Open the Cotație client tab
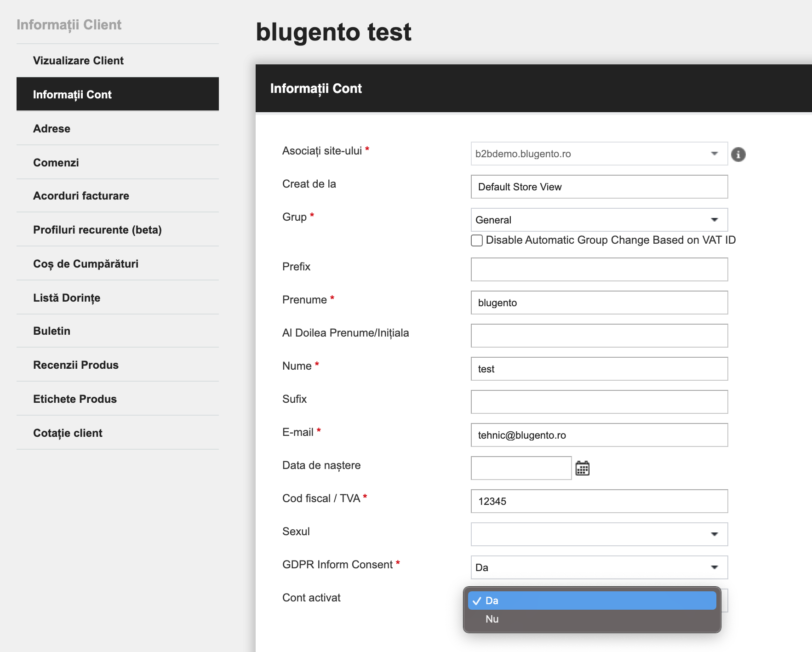Screen dimensions: 812x652 (118, 433)
